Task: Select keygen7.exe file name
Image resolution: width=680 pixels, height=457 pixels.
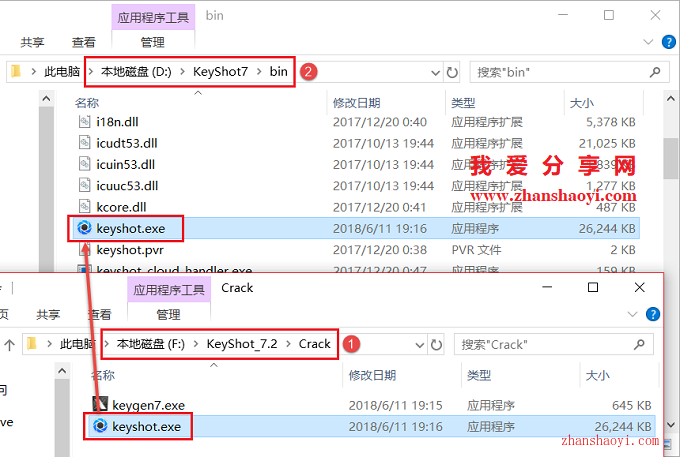Action: (x=148, y=405)
